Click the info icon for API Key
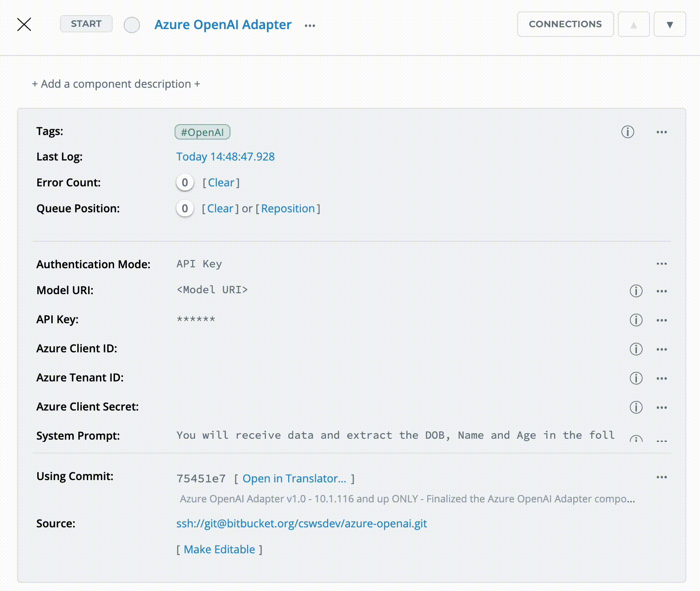Screen dimensions: 700x591 [x=636, y=320]
